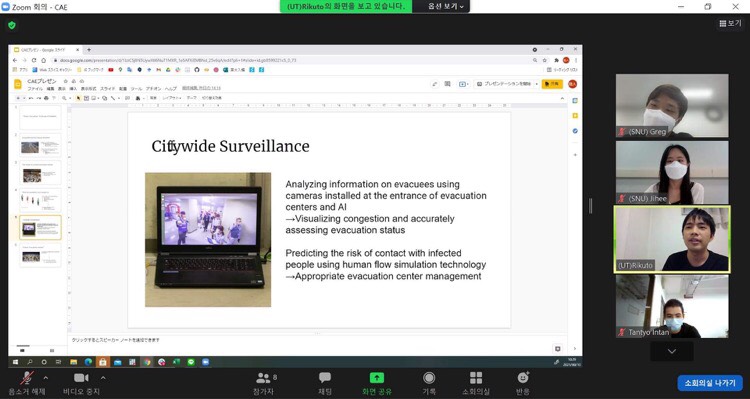Open the Google Calendar side panel icon
The height and width of the screenshot is (399, 750).
tap(575, 101)
